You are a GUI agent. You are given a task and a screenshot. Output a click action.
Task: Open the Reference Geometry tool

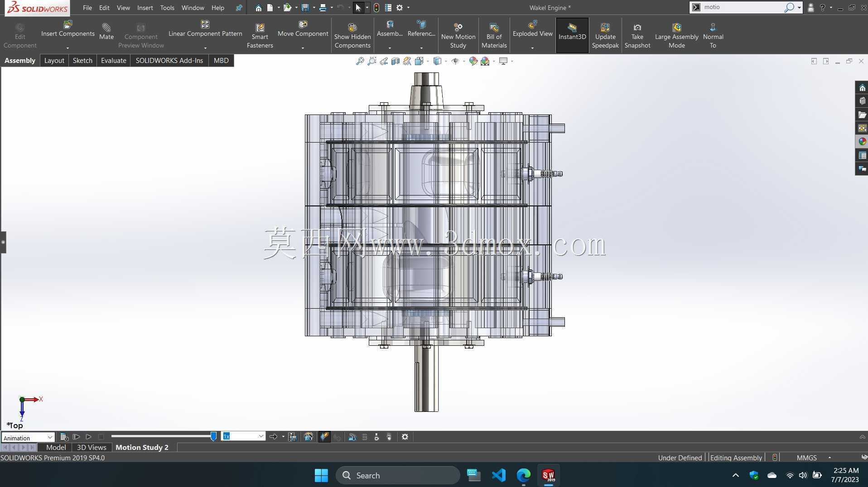click(x=421, y=29)
